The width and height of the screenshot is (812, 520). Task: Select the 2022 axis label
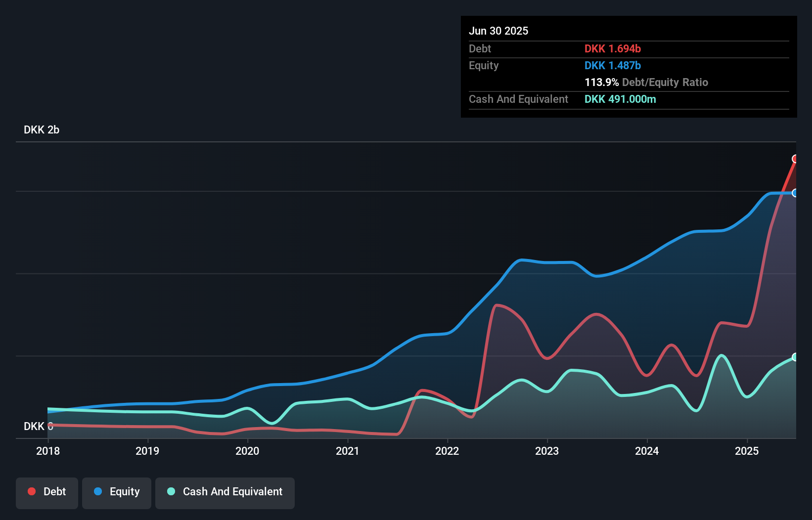coord(447,451)
